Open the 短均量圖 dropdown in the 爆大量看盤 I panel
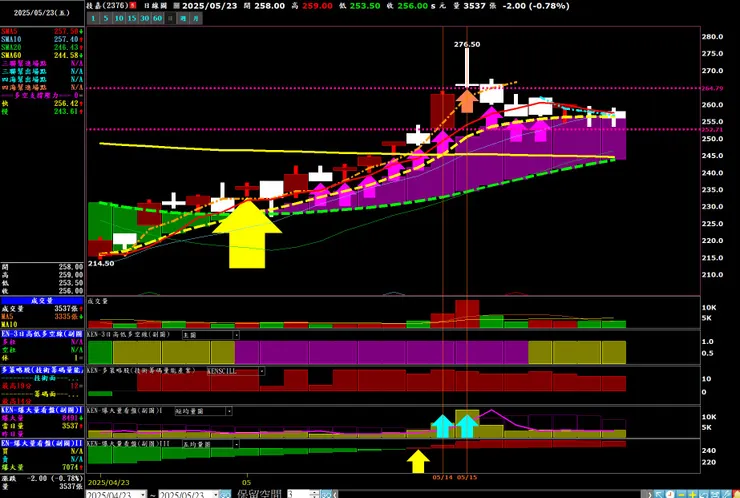This screenshot has height=498, width=740. pos(203,411)
